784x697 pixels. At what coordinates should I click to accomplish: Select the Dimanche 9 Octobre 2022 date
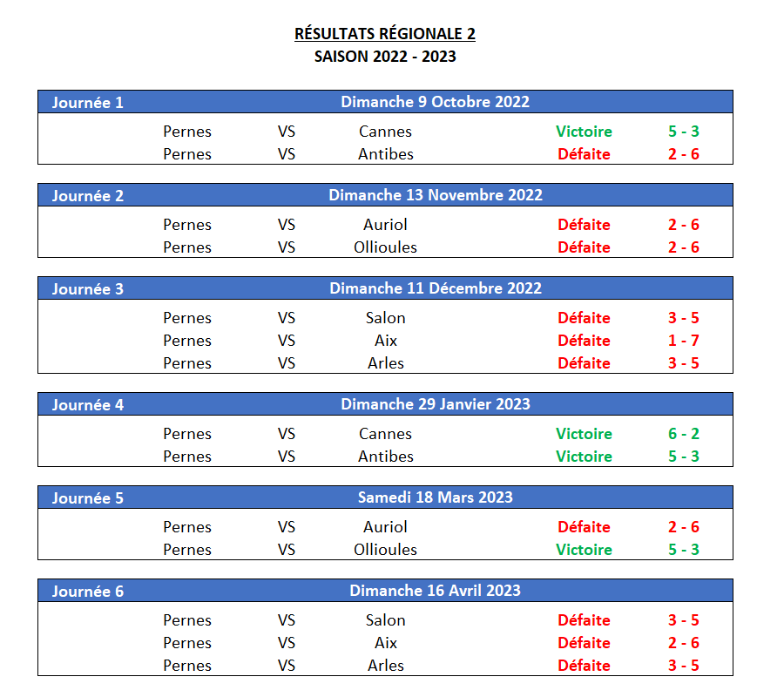tap(435, 102)
